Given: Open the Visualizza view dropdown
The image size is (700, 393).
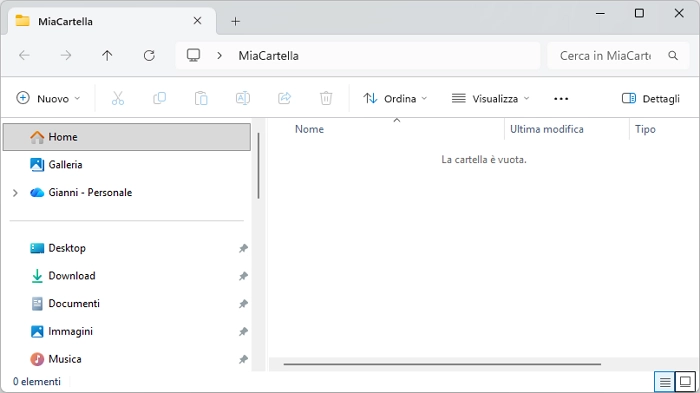Looking at the screenshot, I should coord(490,98).
